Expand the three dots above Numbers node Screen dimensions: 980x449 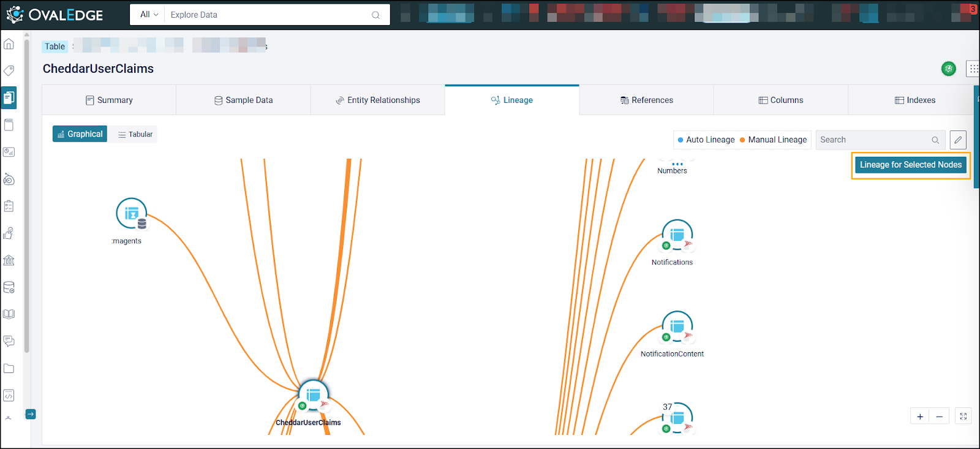(677, 164)
